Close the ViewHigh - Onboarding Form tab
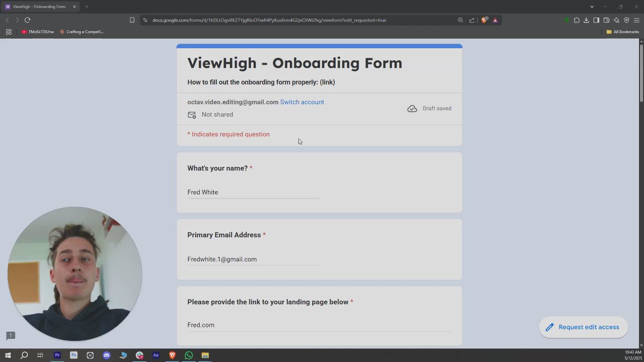 click(x=74, y=7)
